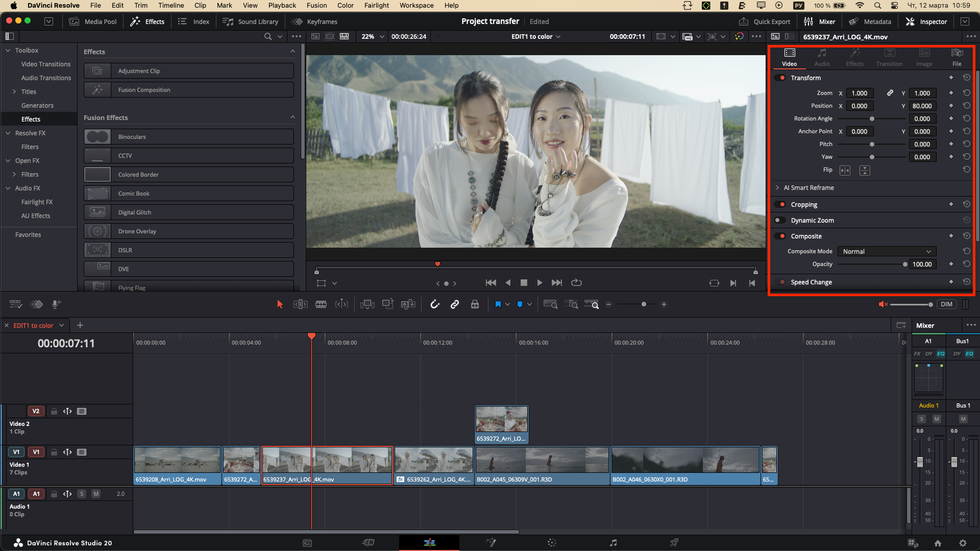Open the Composite Mode dropdown showing Normal

click(x=887, y=251)
